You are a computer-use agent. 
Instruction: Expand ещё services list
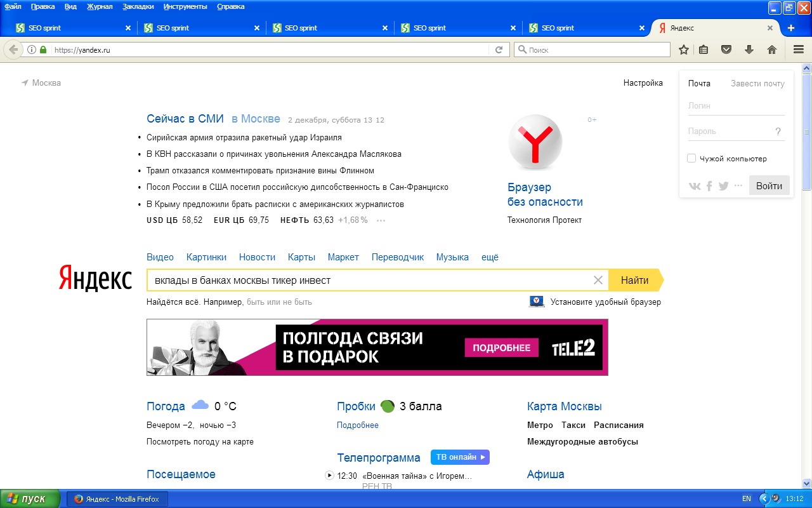point(490,257)
